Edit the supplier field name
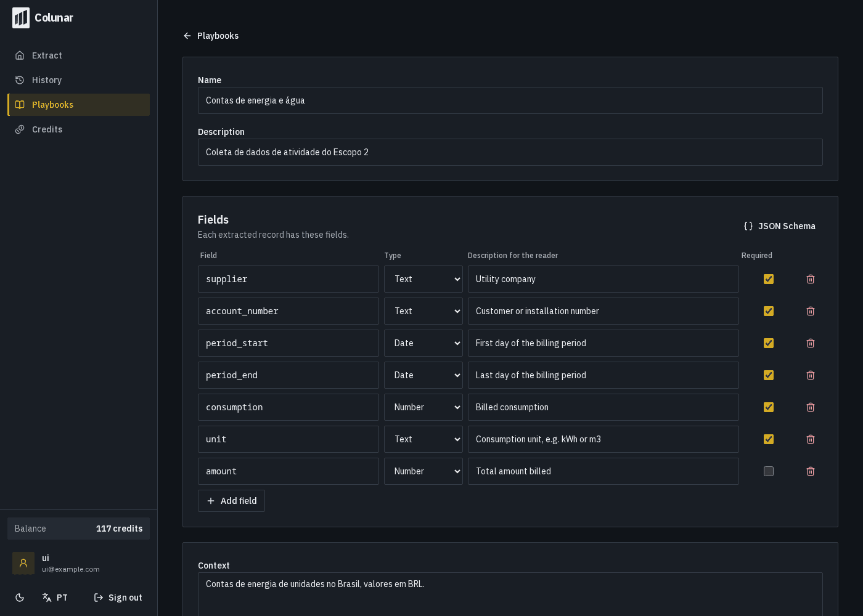Image resolution: width=863 pixels, height=616 pixels. pos(288,279)
